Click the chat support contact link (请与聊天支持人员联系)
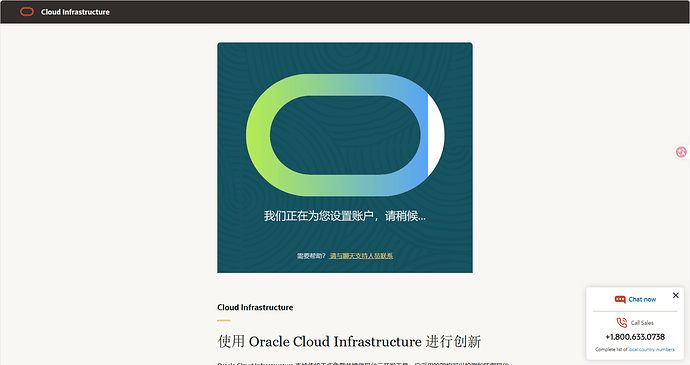Image resolution: width=690 pixels, height=365 pixels. pos(361,256)
